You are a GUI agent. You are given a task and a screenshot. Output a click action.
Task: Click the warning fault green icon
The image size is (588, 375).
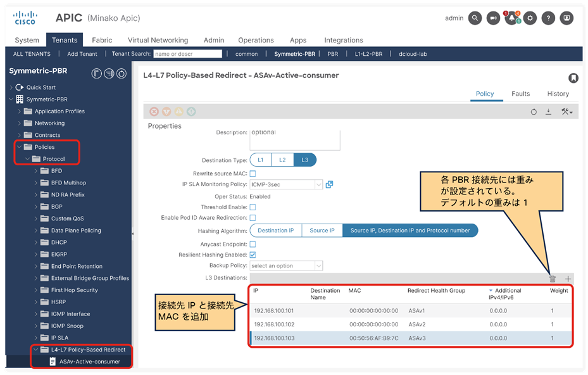[191, 111]
